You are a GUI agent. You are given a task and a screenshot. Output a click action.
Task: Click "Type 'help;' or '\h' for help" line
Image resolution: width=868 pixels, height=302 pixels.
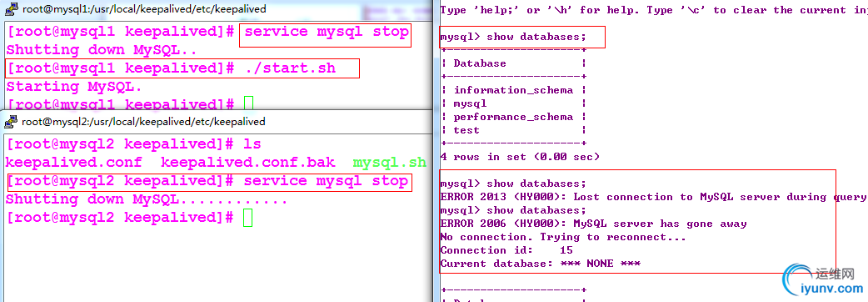coord(653,10)
